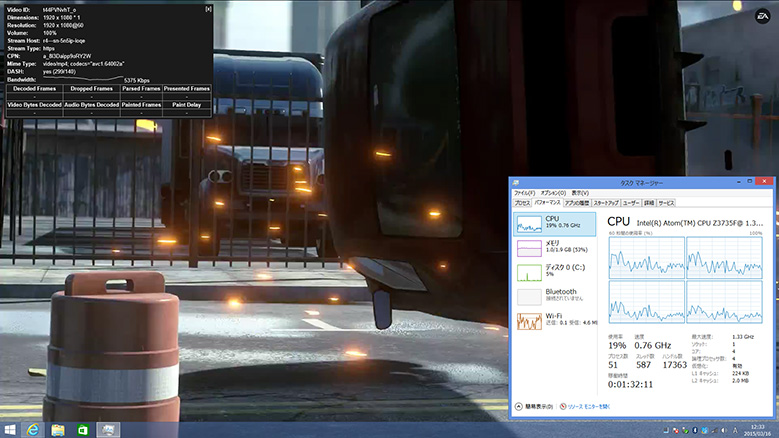Select the メモリ performance item
779x438 pixels.
coord(554,248)
